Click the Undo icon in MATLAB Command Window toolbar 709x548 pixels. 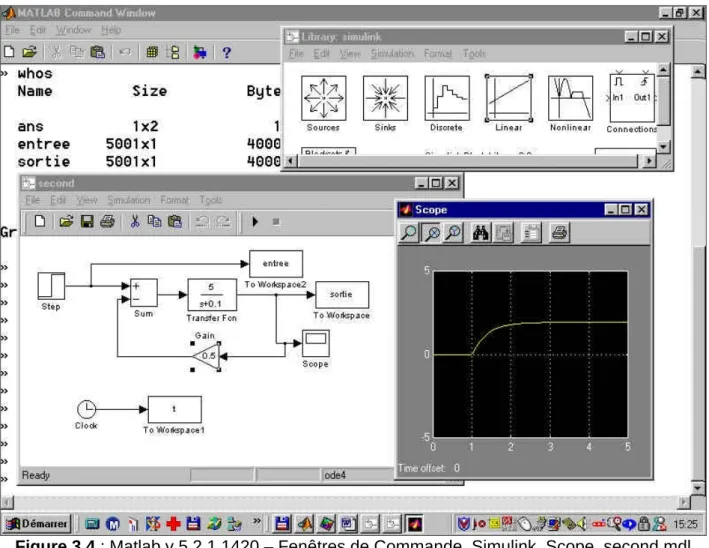pos(125,52)
